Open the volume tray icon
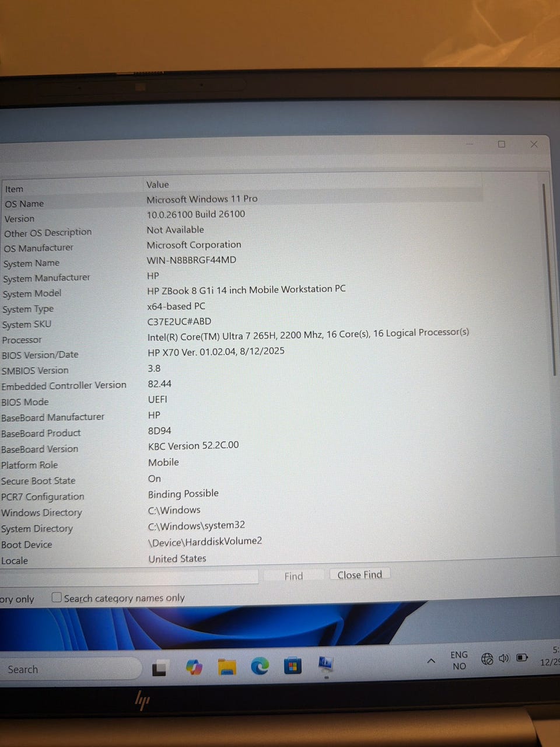 [504, 658]
